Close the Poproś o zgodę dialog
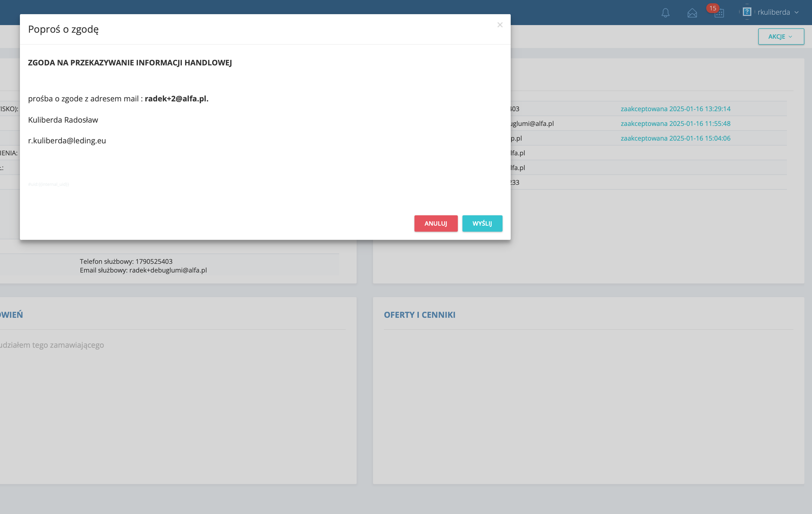Screen dimensions: 812x514 pyautogui.click(x=500, y=25)
